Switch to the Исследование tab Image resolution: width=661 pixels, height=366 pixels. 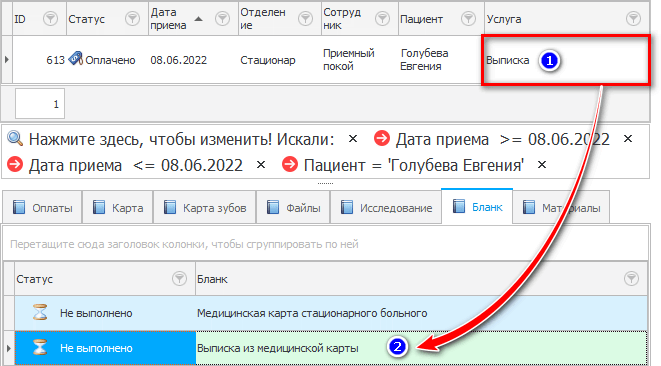point(386,207)
